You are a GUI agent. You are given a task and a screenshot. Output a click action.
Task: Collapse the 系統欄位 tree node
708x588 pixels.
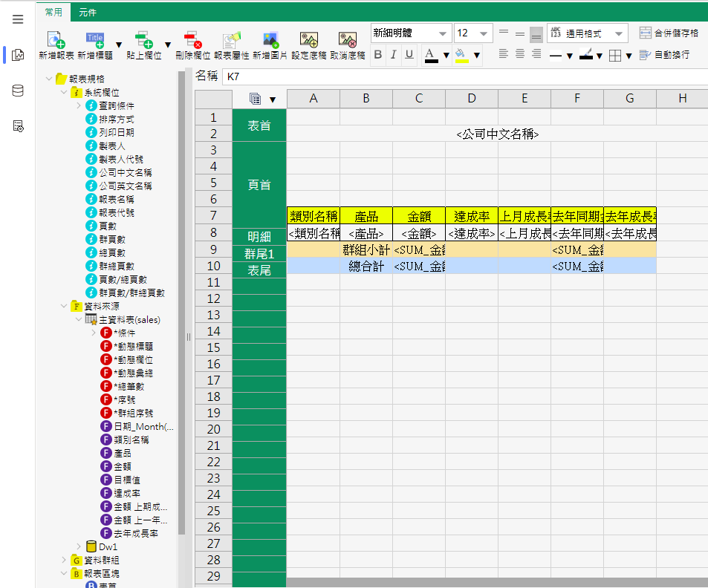(x=64, y=92)
